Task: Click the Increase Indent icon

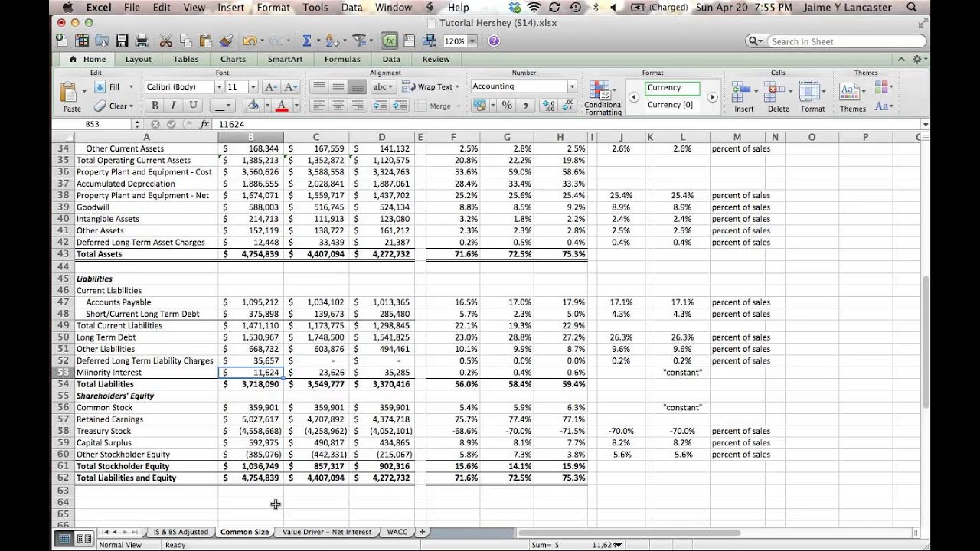Action: point(398,106)
